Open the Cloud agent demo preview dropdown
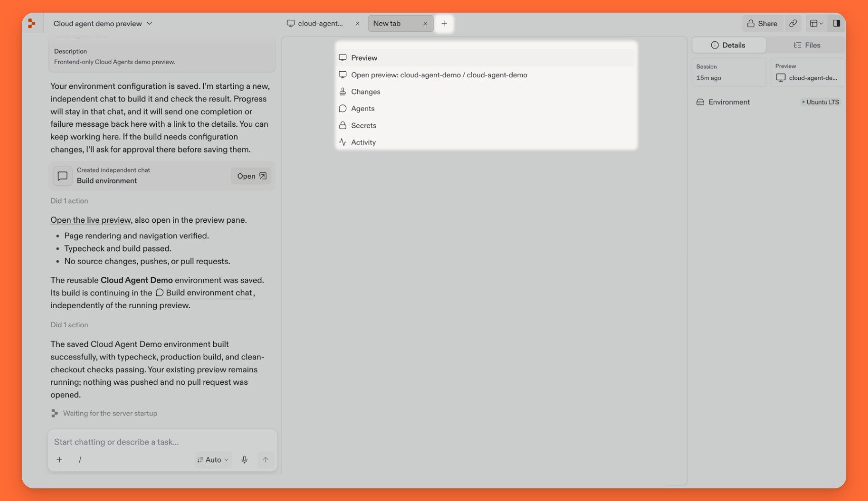 coord(103,24)
